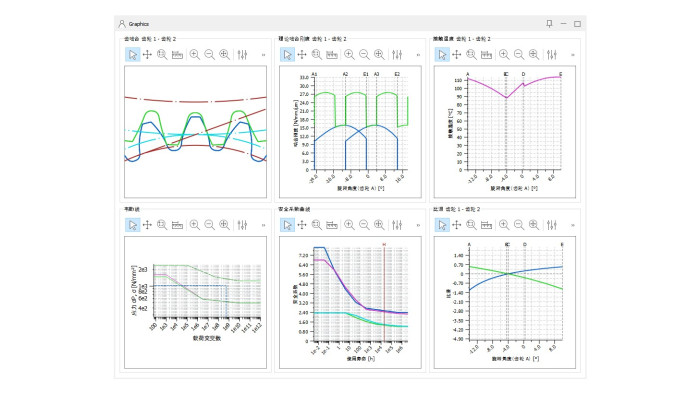Activate select pointer in the meshing stiffness panel
700x393 pixels.
pyautogui.click(x=288, y=54)
